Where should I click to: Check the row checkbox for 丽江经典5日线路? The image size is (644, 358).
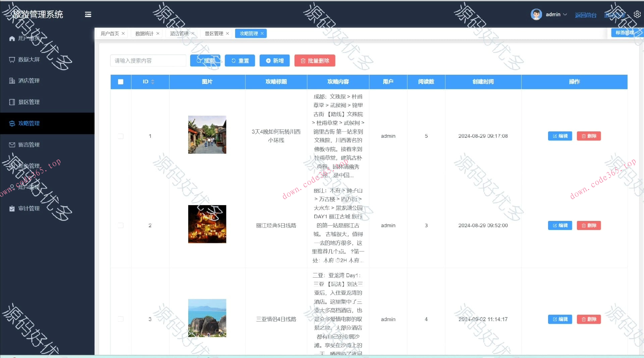pyautogui.click(x=120, y=225)
